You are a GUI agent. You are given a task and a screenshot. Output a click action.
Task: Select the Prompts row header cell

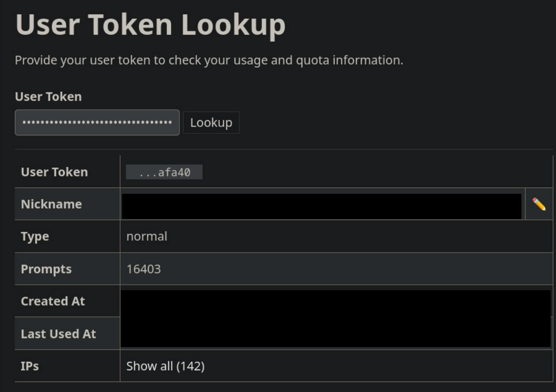(46, 269)
